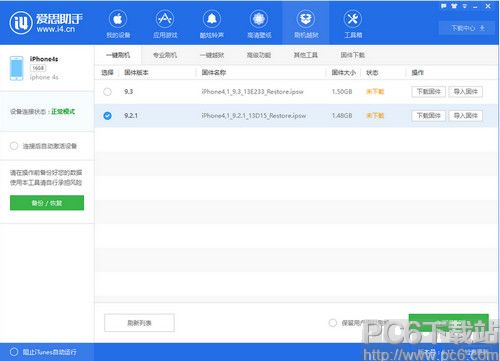The width and height of the screenshot is (500, 361).
Task: Select the firmware 9.2.1 radio button
Action: [x=107, y=116]
